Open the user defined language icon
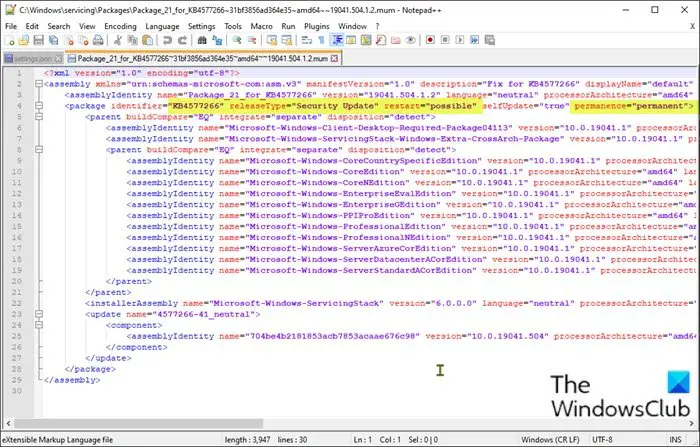The image size is (700, 447). [351, 40]
